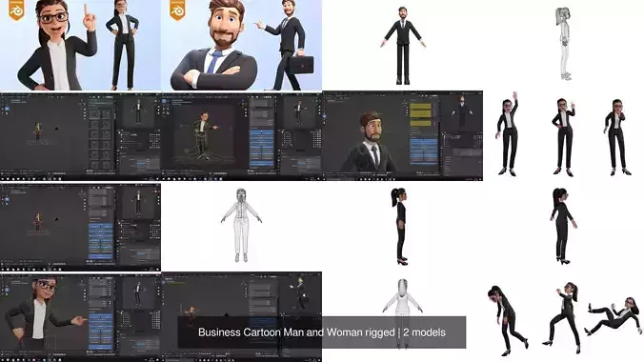This screenshot has width=644, height=362.
Task: View the woman side profile render
Action: (x=402, y=227)
